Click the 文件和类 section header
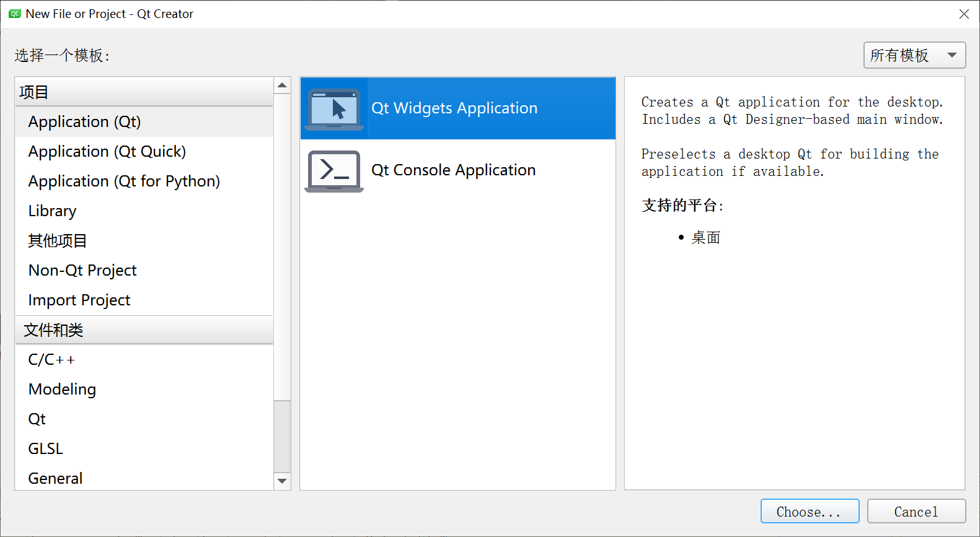This screenshot has height=537, width=980. [144, 330]
